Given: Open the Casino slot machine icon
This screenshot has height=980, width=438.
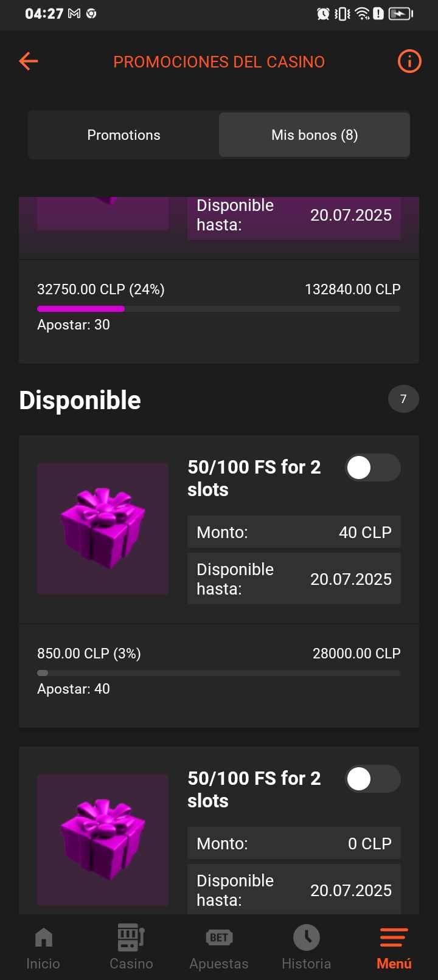Looking at the screenshot, I should click(x=131, y=937).
